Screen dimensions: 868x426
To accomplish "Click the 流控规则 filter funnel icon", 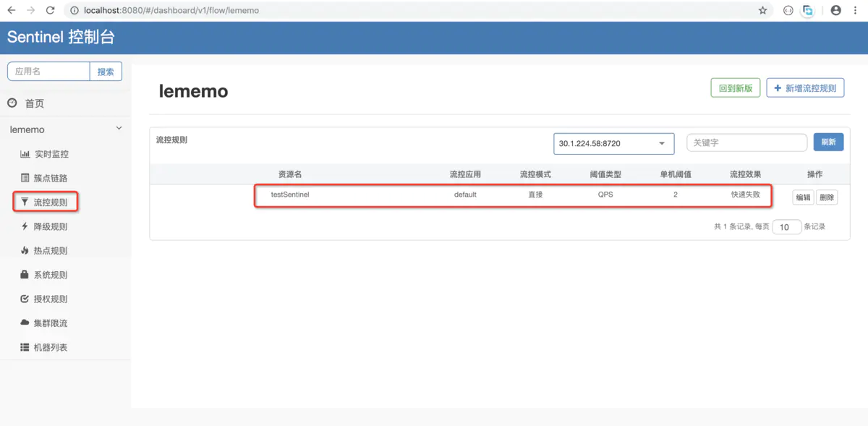I will pos(25,203).
